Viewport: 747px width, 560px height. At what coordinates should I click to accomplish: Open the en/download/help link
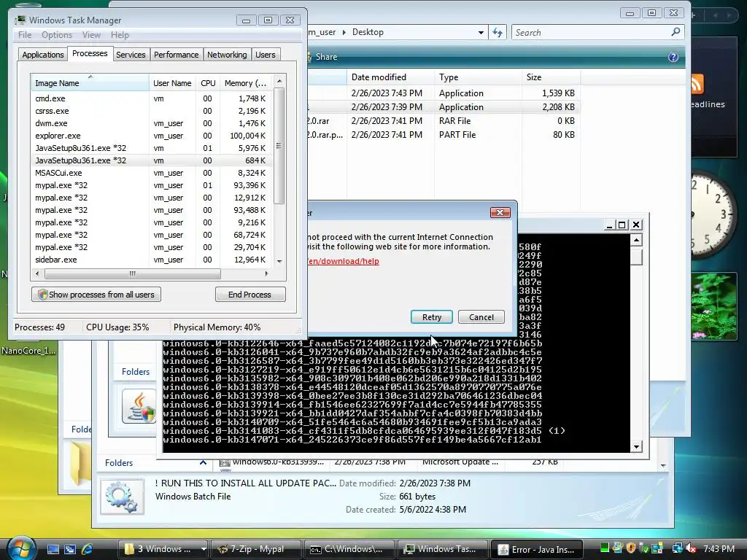343,261
